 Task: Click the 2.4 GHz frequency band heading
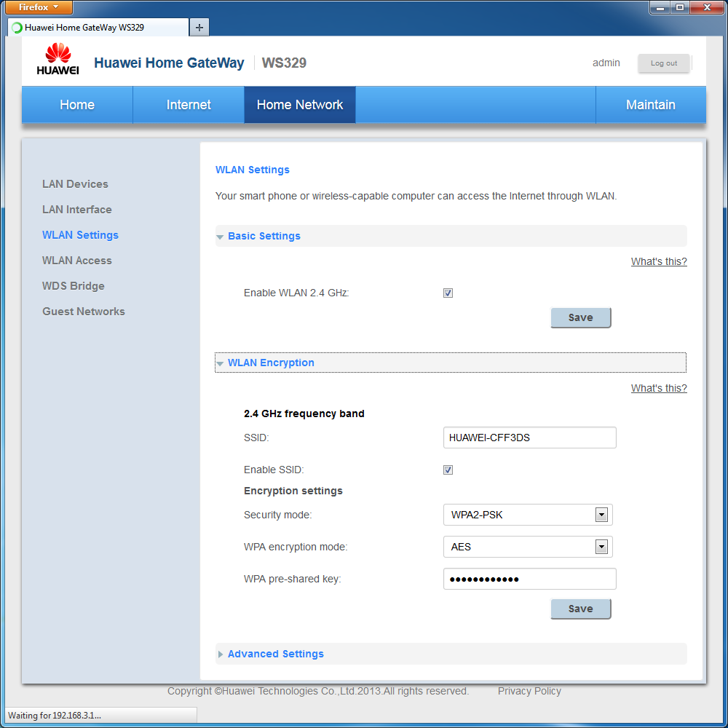point(304,414)
